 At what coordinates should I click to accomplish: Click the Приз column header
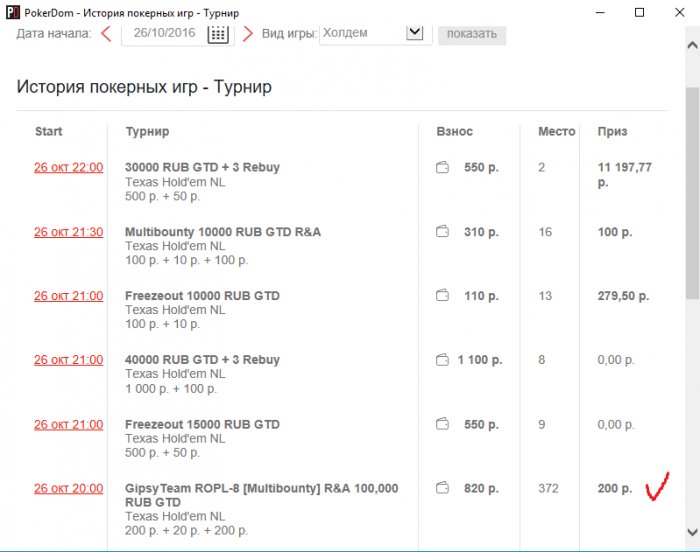point(612,131)
